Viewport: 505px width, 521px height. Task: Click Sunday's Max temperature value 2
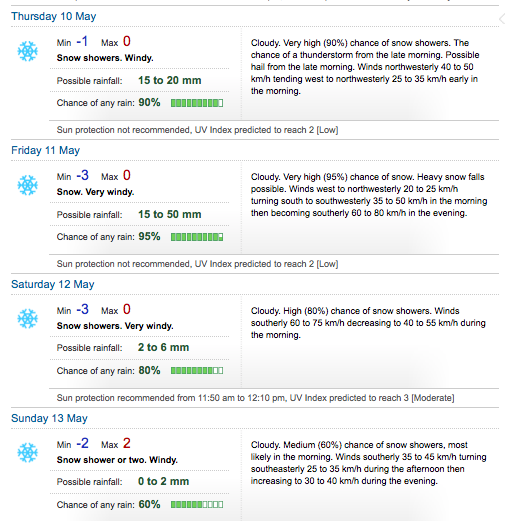tap(127, 443)
